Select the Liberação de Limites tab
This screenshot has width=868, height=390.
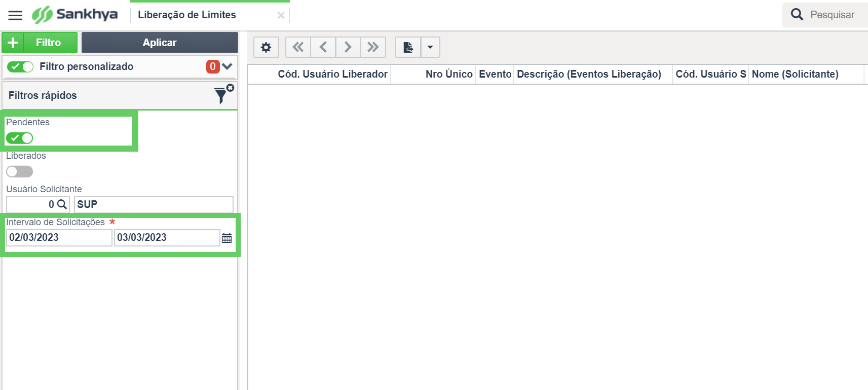coord(187,15)
